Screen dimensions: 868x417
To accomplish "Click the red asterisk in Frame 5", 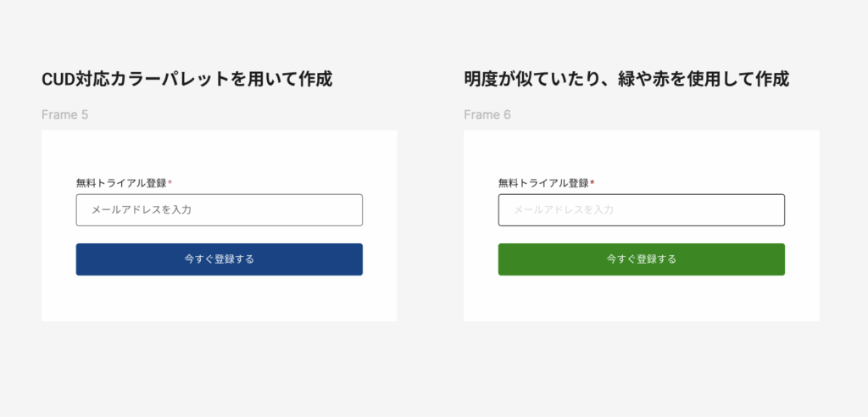I will point(170,182).
